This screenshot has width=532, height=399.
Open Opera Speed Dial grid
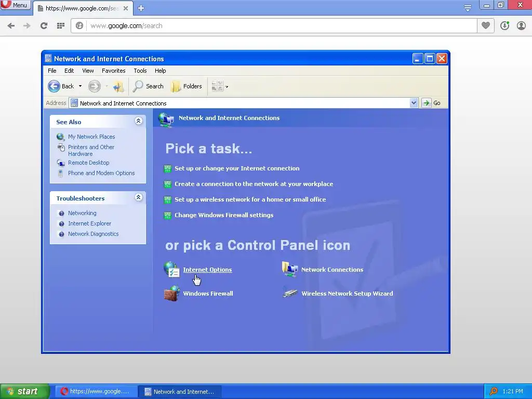61,25
